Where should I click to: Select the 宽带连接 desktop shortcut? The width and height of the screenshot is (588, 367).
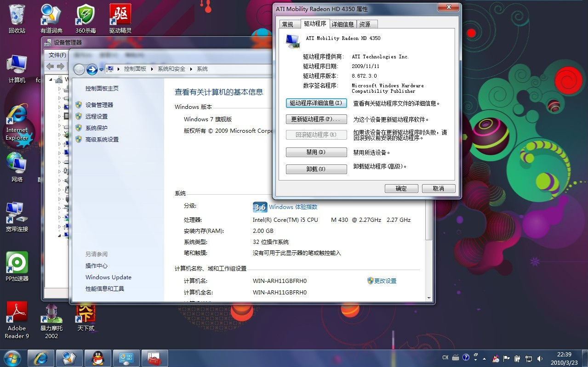[x=17, y=217]
